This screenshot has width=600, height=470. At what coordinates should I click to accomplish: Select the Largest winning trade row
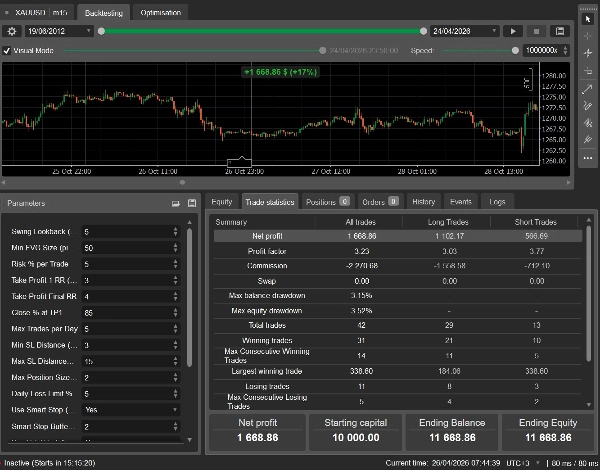coord(398,371)
